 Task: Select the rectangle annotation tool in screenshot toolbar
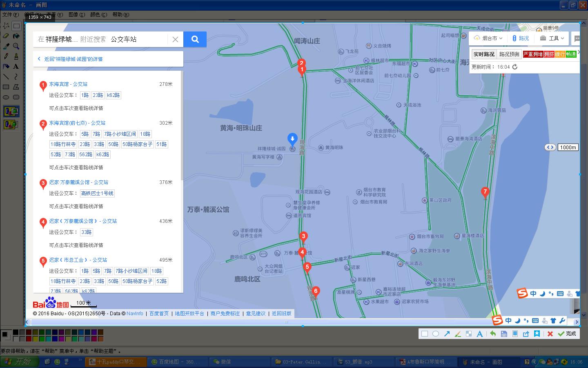point(425,334)
